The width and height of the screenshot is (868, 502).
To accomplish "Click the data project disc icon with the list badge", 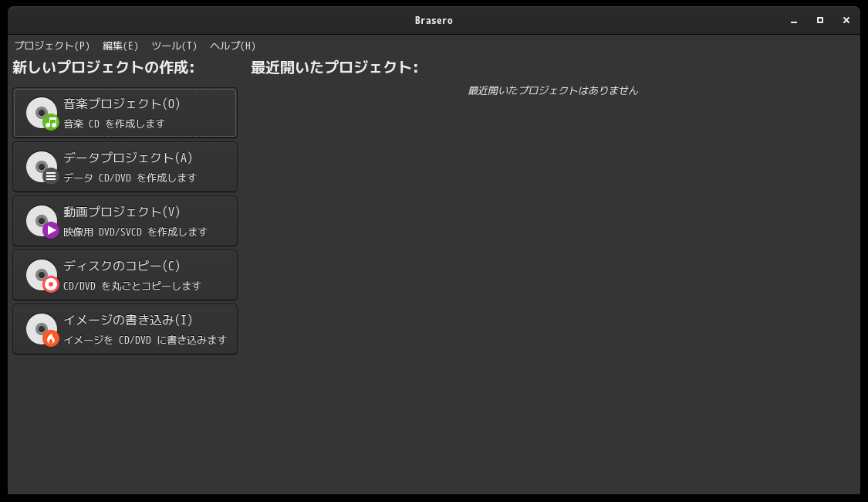I will coord(42,168).
